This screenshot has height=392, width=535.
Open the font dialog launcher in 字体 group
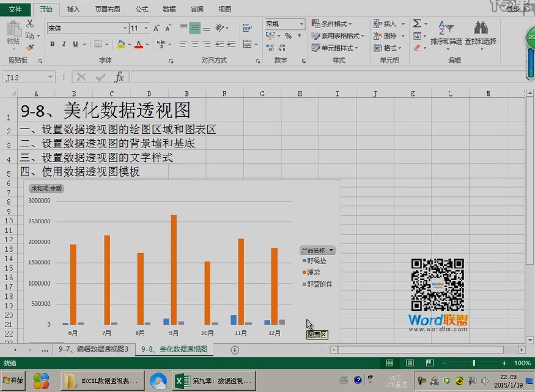pyautogui.click(x=171, y=61)
